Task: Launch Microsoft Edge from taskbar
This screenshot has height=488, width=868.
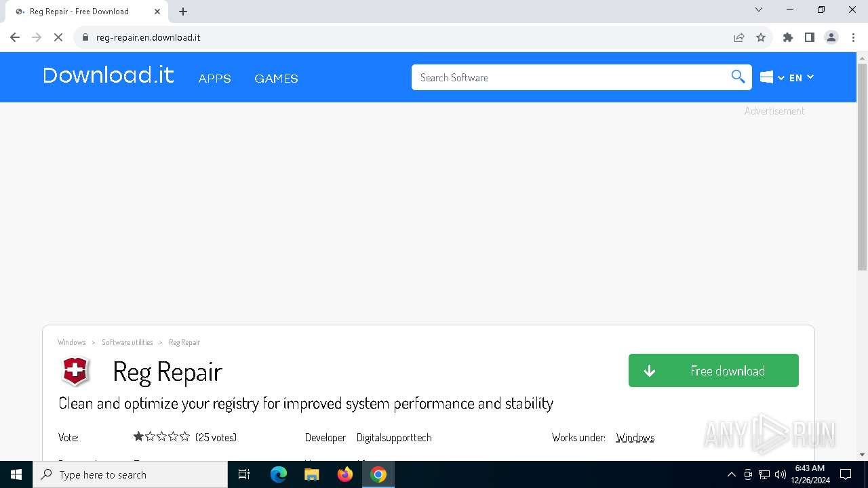Action: tap(279, 474)
